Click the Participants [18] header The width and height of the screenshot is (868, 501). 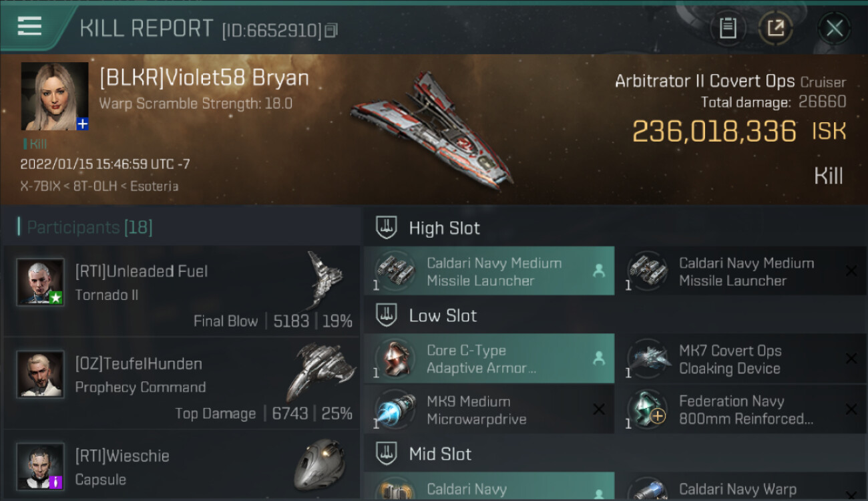pyautogui.click(x=89, y=228)
